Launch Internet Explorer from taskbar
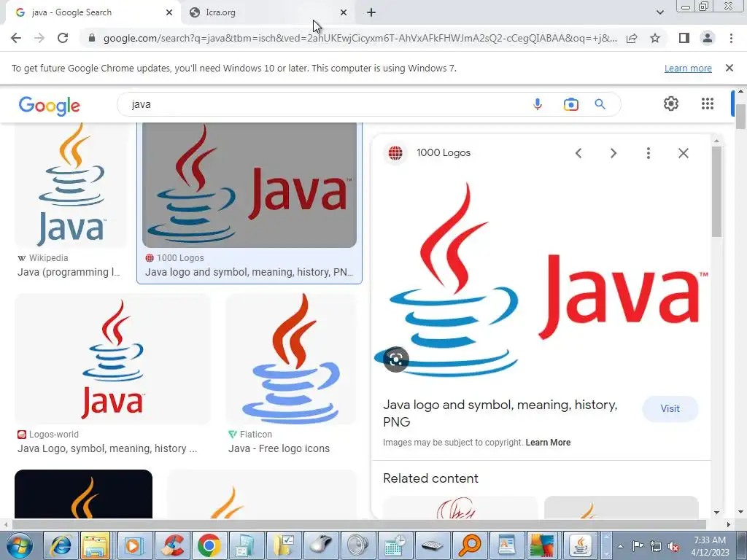 [61, 545]
